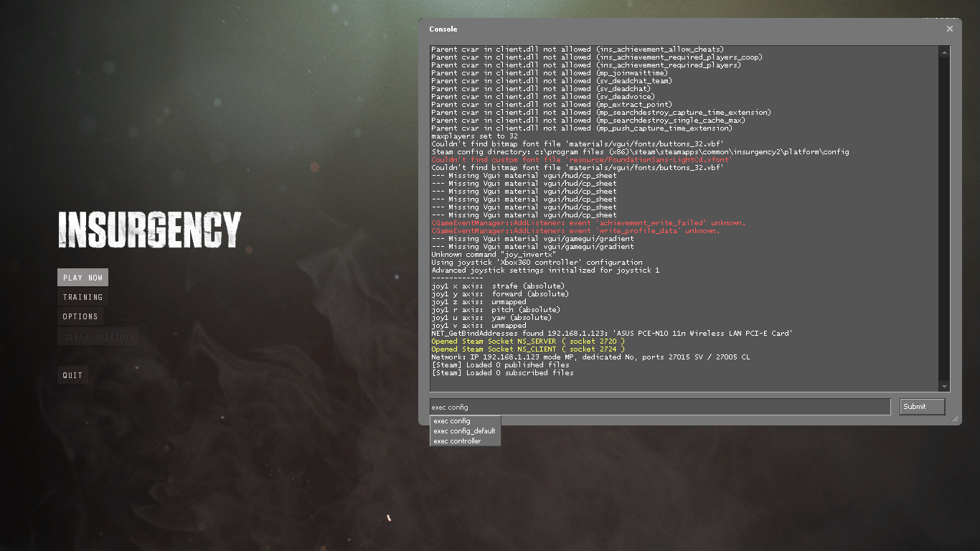980x551 pixels.
Task: Open the TRAINING menu entry
Action: [x=83, y=297]
